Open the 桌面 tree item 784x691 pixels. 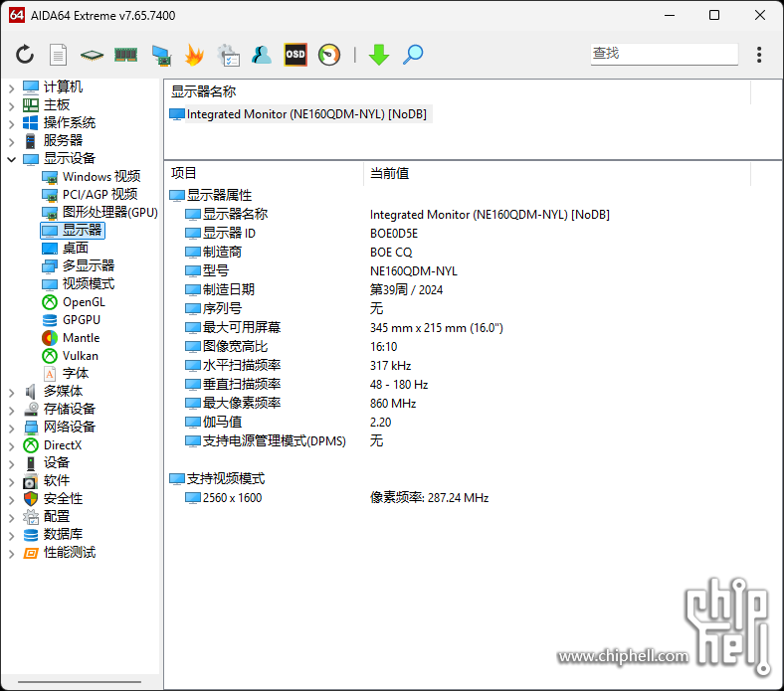pyautogui.click(x=75, y=248)
